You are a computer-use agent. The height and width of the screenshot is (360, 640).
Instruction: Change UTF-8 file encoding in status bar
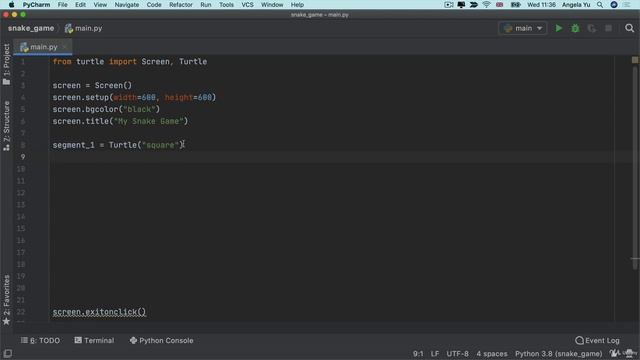coord(457,354)
